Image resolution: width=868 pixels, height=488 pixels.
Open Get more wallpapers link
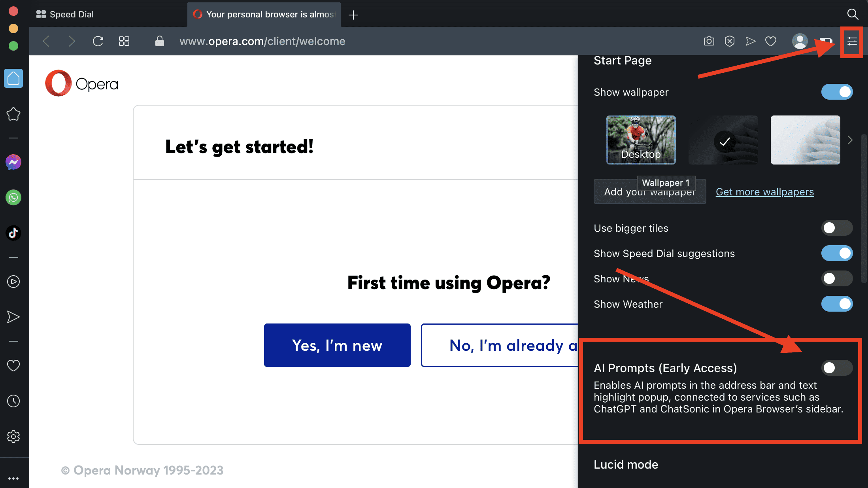pos(765,192)
